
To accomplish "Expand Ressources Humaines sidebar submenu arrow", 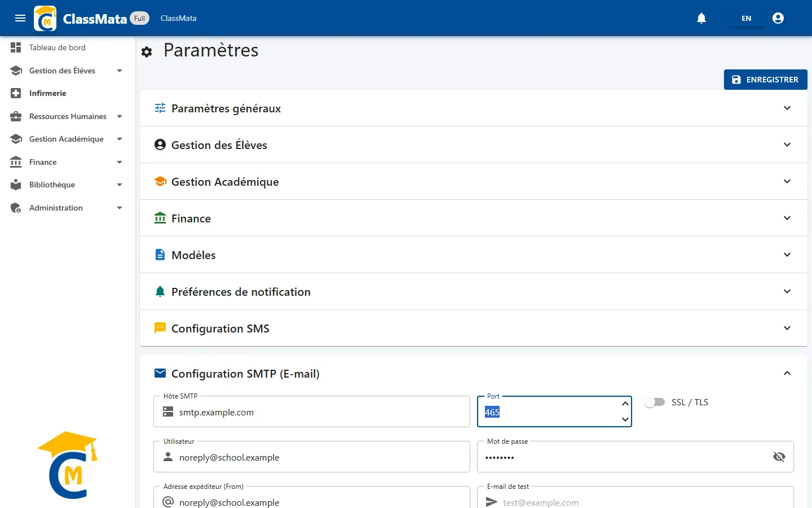I will click(x=120, y=116).
